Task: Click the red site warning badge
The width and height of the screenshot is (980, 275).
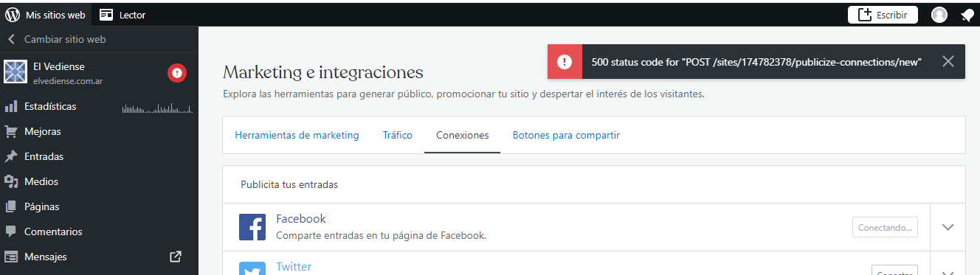Action: [x=177, y=72]
